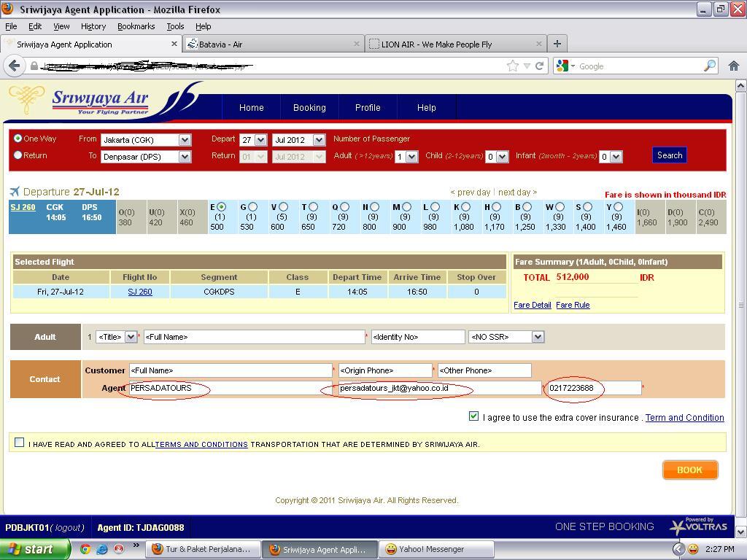Open the Infant passenger count dropdown

coord(616,157)
